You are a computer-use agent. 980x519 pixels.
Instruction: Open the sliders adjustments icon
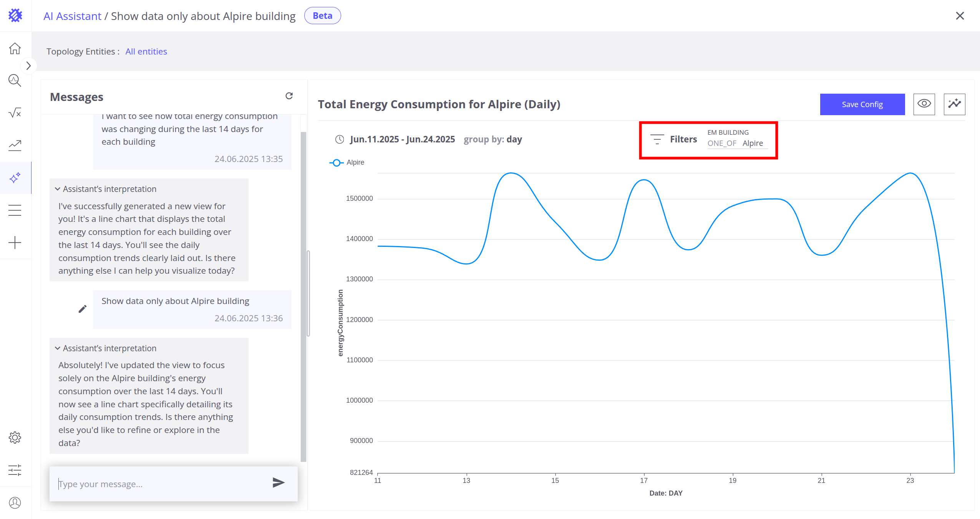(x=15, y=470)
